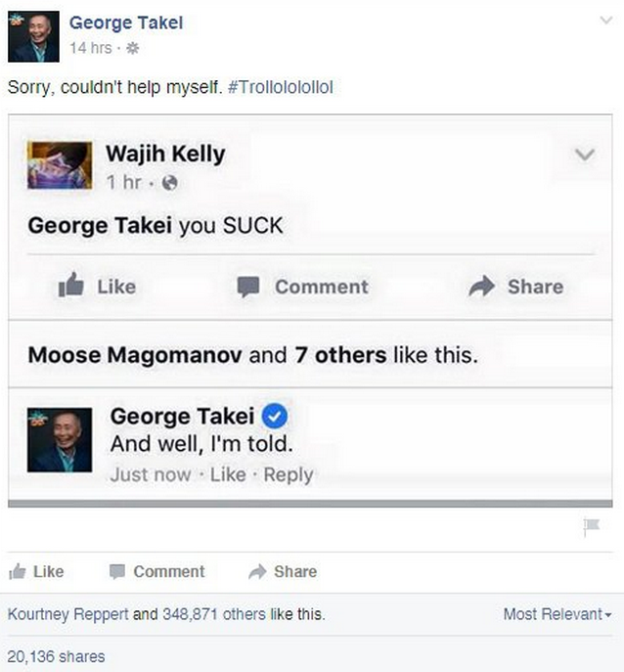Open the post options chevron at top right
This screenshot has height=672, width=624.
605,21
